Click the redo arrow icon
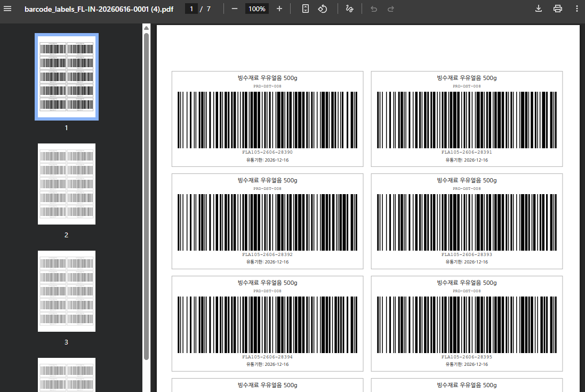This screenshot has width=585, height=392. click(390, 9)
